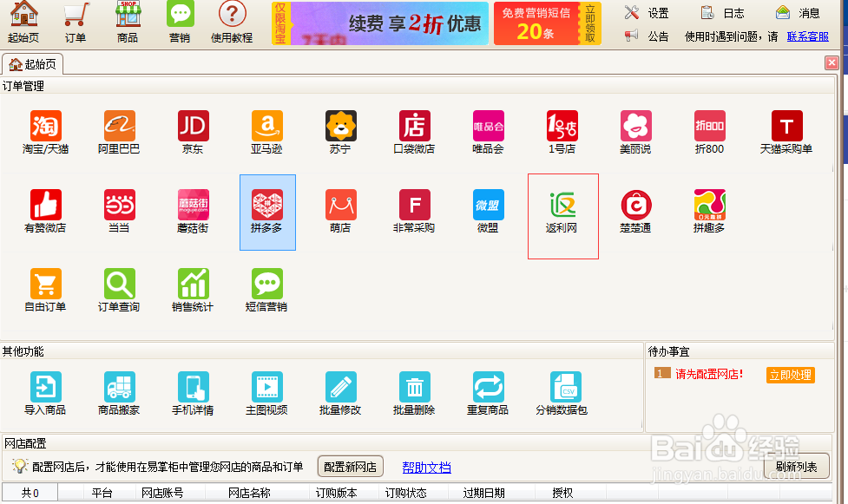
Task: Click the 免费营销短信20条 banner
Action: [x=548, y=23]
